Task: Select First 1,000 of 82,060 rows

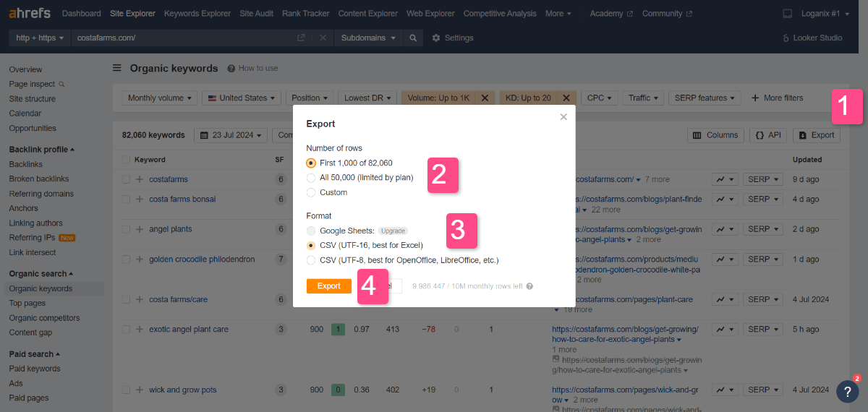Action: click(311, 163)
